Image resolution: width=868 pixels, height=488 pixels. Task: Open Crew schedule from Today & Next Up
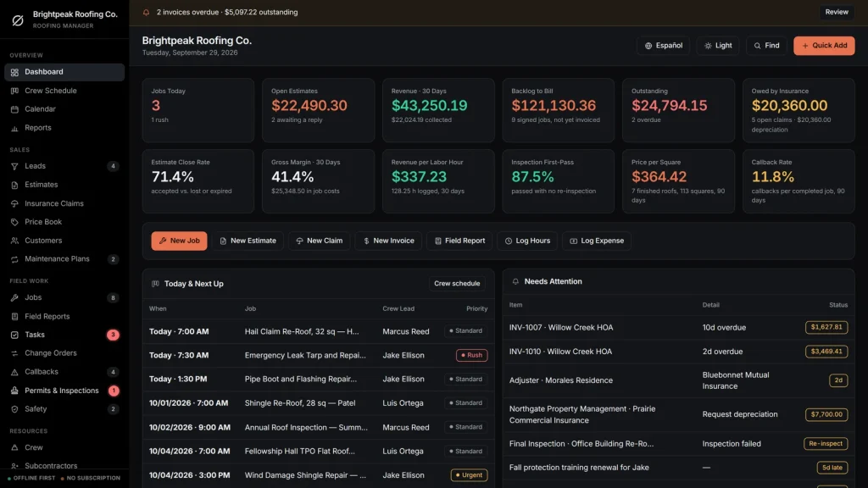point(457,284)
